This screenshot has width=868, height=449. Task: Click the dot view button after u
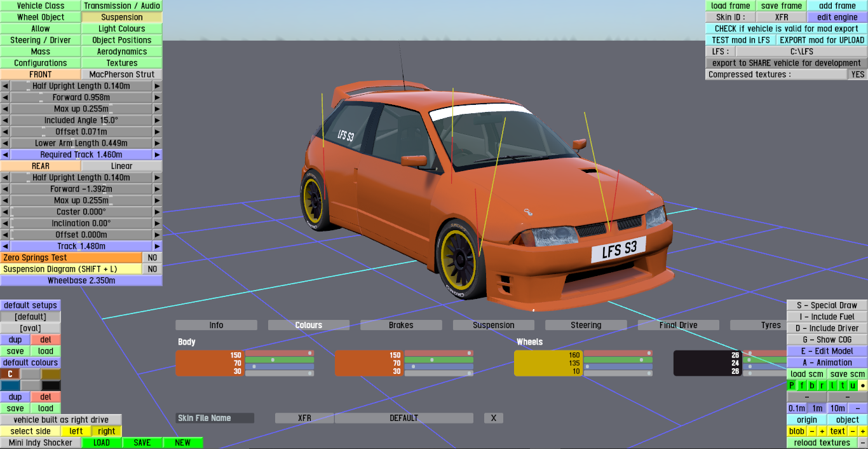tap(863, 385)
